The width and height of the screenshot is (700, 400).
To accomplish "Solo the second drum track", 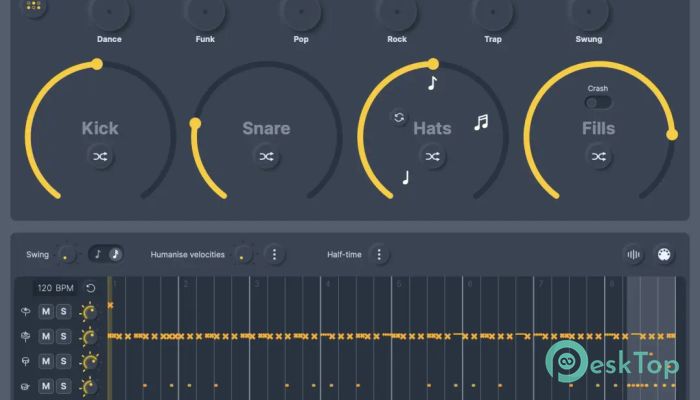I will [63, 336].
